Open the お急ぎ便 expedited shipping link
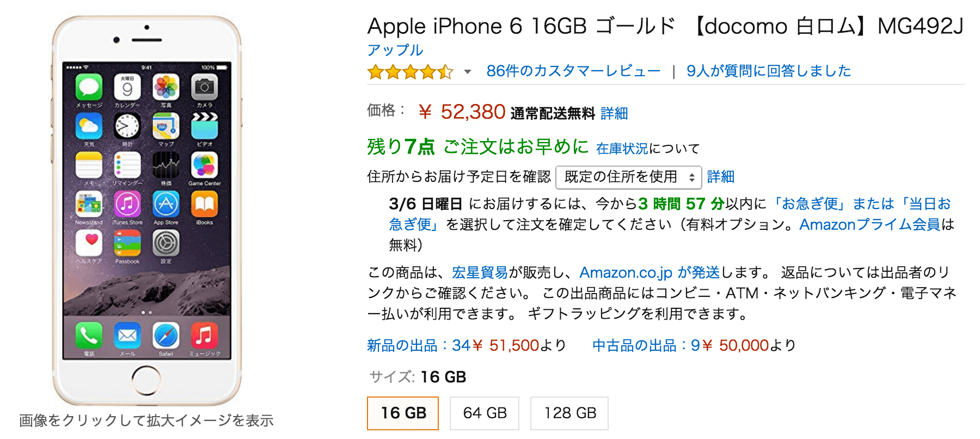Screen dimensions: 980x439 pyautogui.click(x=811, y=204)
